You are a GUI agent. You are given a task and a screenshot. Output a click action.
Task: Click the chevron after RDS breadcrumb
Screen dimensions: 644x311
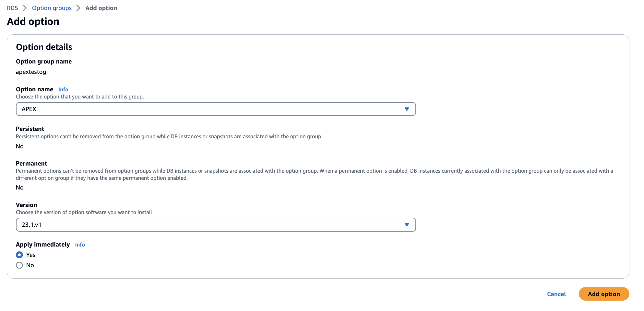click(25, 8)
